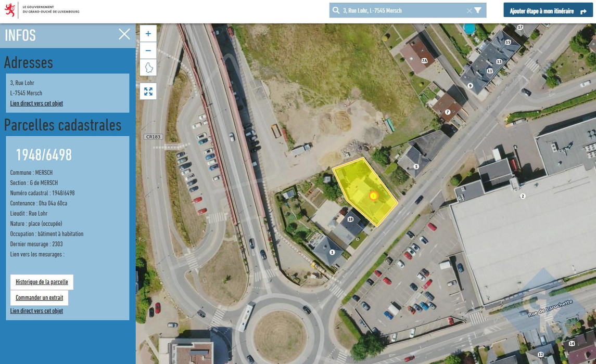This screenshot has height=364, width=596.
Task: Click Commander un extrait
Action: coord(39,297)
